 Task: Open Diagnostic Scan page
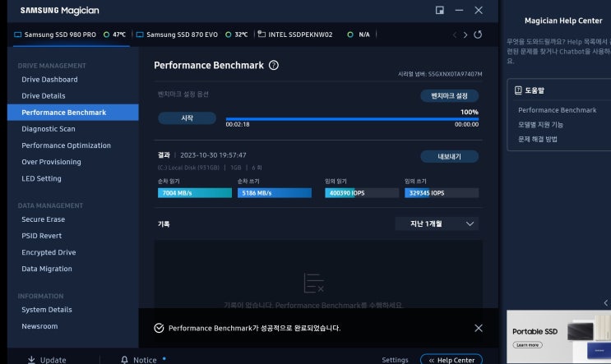pos(49,129)
